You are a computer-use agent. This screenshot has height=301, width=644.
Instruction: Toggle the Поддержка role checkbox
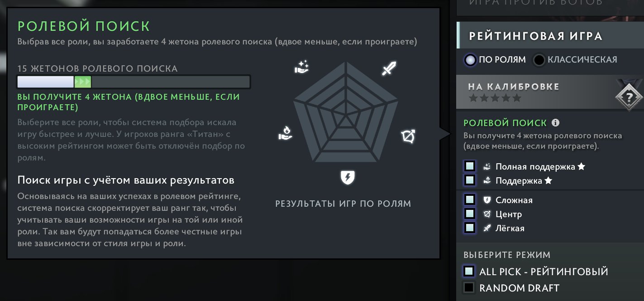pyautogui.click(x=470, y=180)
